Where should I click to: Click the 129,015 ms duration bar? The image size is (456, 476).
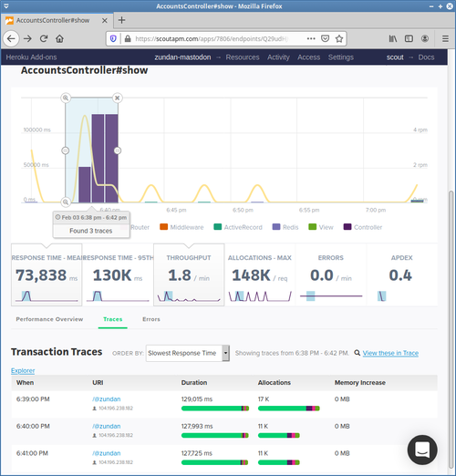click(215, 409)
